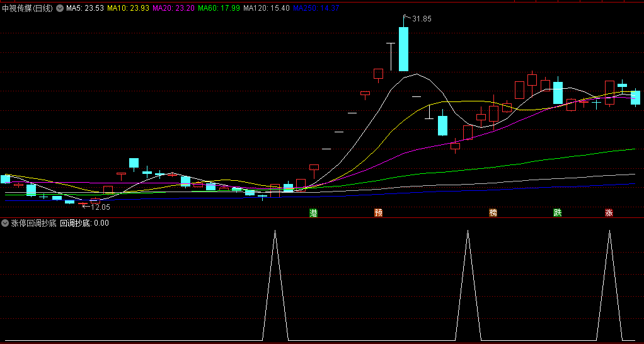Select the magenta MA20 legend label
Viewport: 644px width, 344px height.
pos(173,8)
